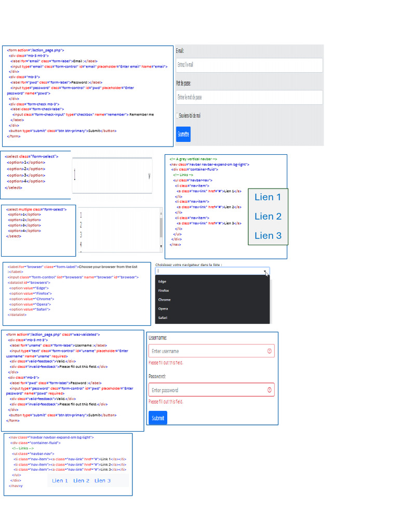
Task: Click the blue Submit button
Action: point(158,418)
